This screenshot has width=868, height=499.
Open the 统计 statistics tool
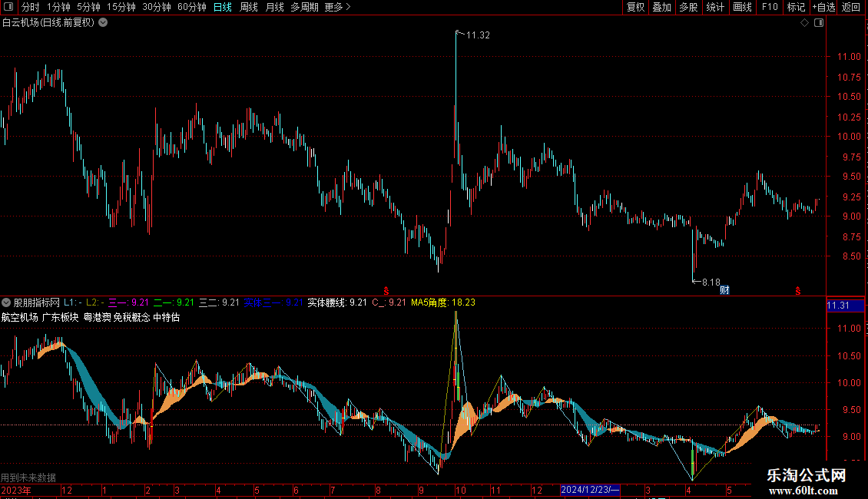pos(714,7)
